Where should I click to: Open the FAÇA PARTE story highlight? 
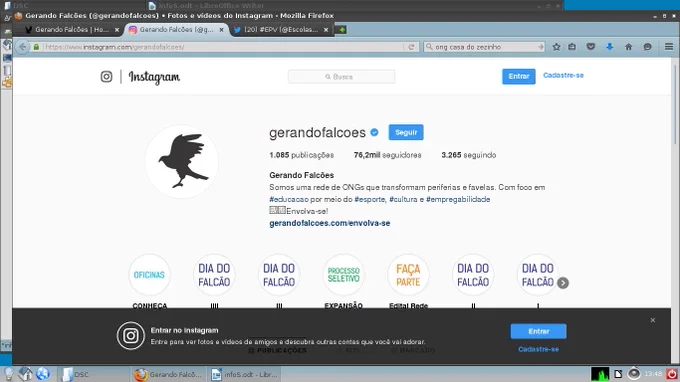tap(408, 275)
